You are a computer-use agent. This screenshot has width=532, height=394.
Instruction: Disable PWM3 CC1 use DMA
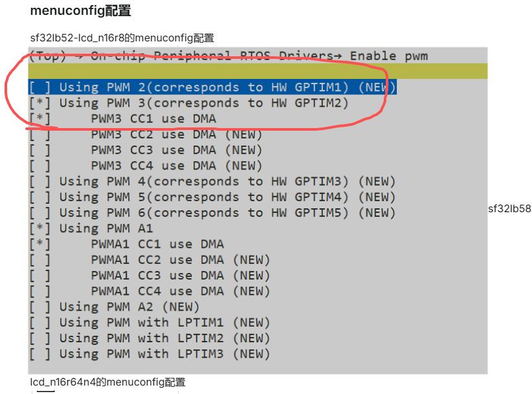[x=39, y=118]
